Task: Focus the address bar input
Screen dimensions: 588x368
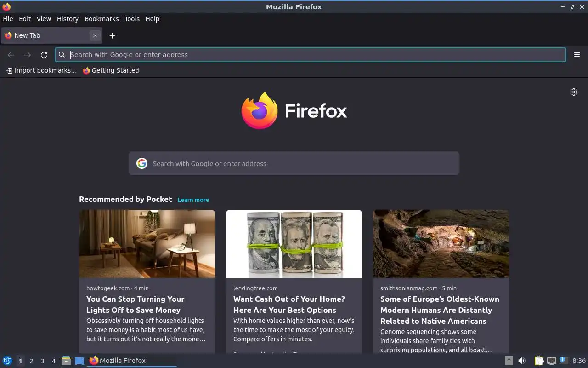Action: pos(311,55)
